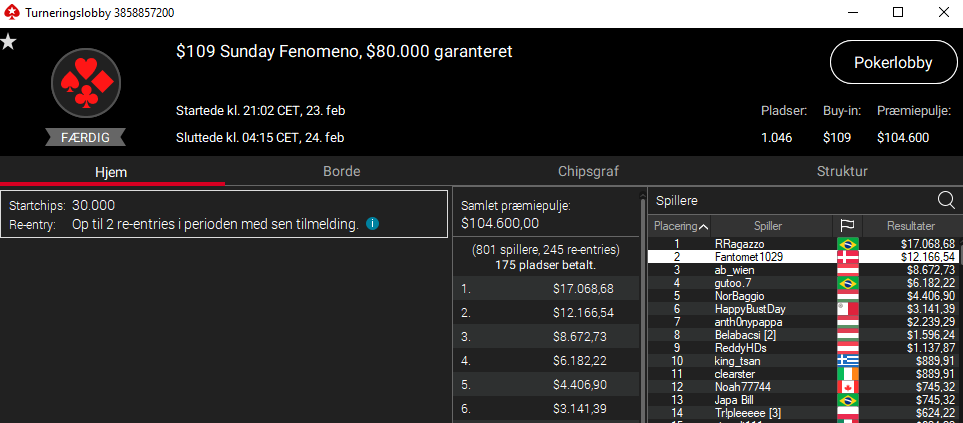The height and width of the screenshot is (423, 963).
Task: Toggle the favorite star icon
Action: point(8,42)
